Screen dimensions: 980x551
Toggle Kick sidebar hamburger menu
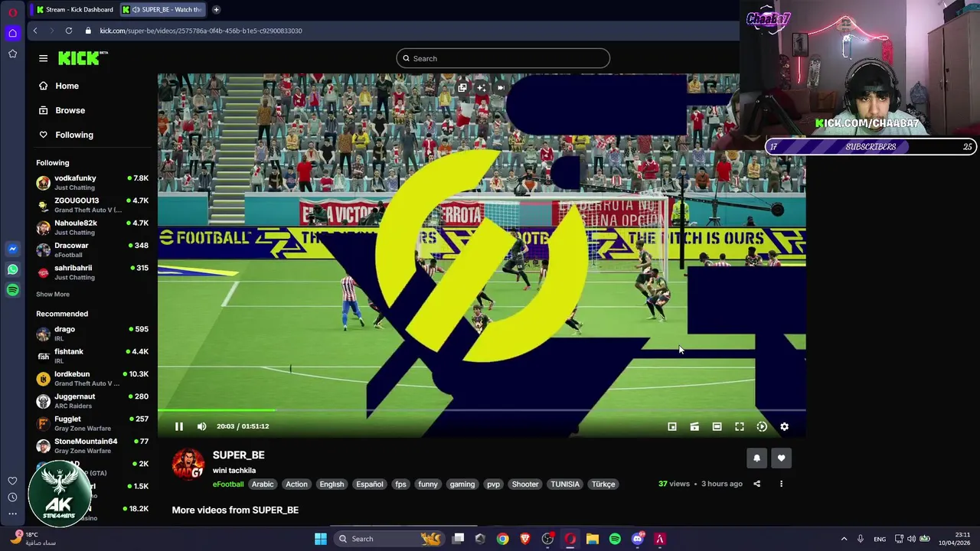43,58
